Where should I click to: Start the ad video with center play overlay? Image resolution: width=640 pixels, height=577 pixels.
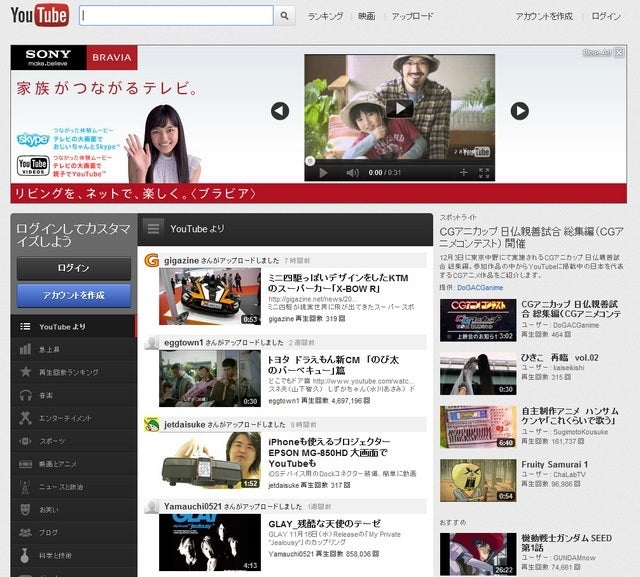400,109
